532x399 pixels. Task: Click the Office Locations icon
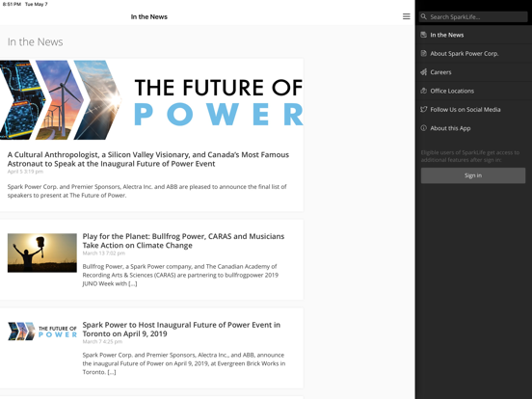pyautogui.click(x=423, y=91)
